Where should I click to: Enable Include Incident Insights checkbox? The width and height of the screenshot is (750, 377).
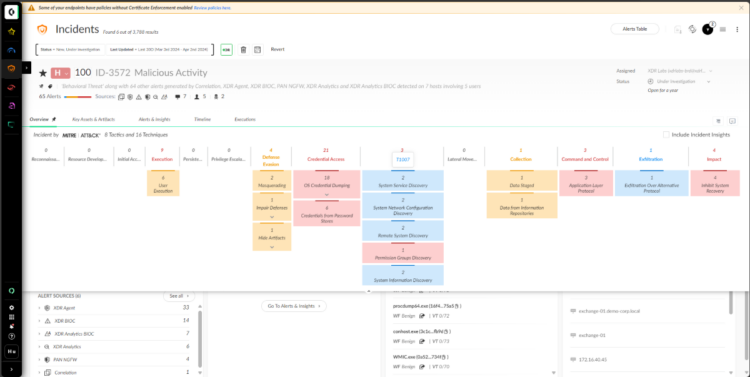pos(666,135)
